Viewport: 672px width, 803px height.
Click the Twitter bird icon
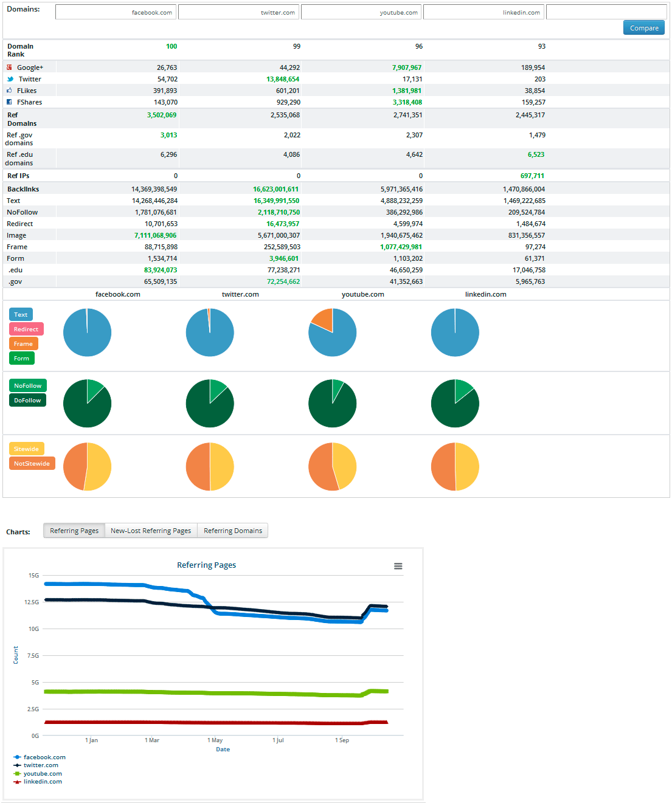pyautogui.click(x=10, y=79)
